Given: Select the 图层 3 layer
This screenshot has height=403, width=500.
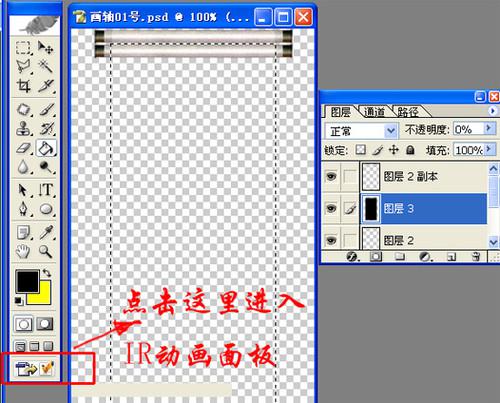Looking at the screenshot, I should pyautogui.click(x=424, y=209).
